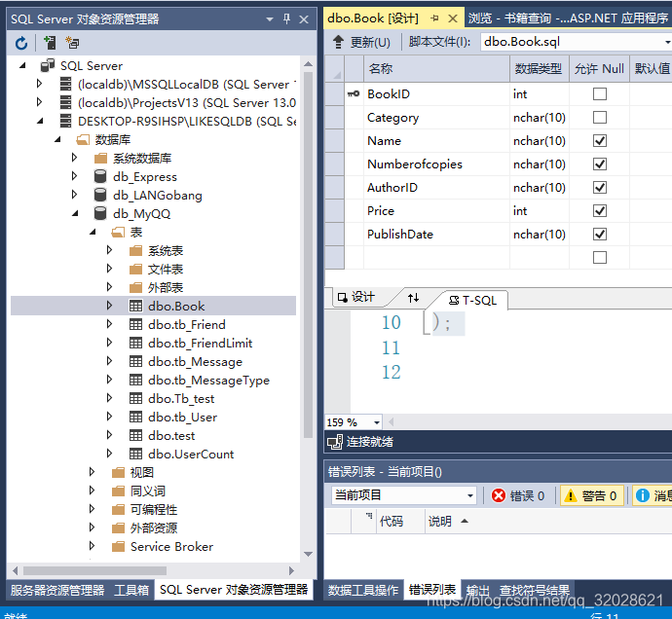Image resolution: width=672 pixels, height=619 pixels.
Task: Click the 视图 folder icon
Action: (118, 472)
